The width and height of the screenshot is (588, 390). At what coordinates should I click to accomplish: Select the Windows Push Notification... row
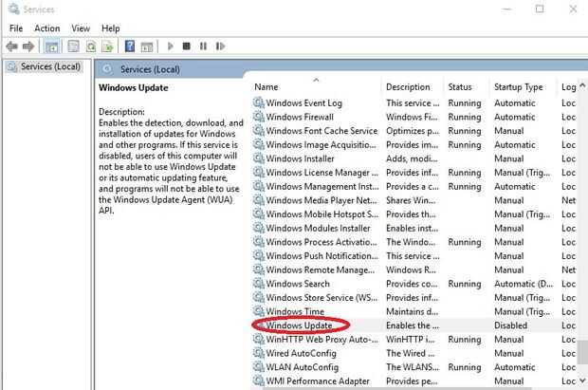coord(414,256)
